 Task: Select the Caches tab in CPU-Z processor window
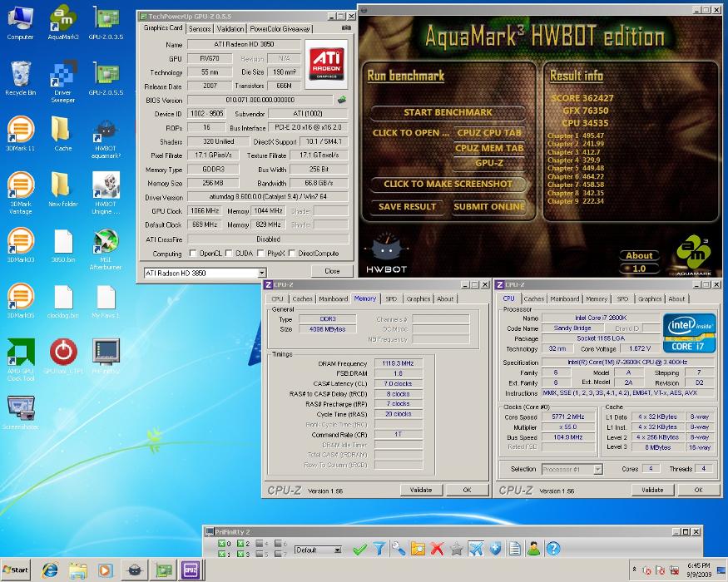point(534,298)
